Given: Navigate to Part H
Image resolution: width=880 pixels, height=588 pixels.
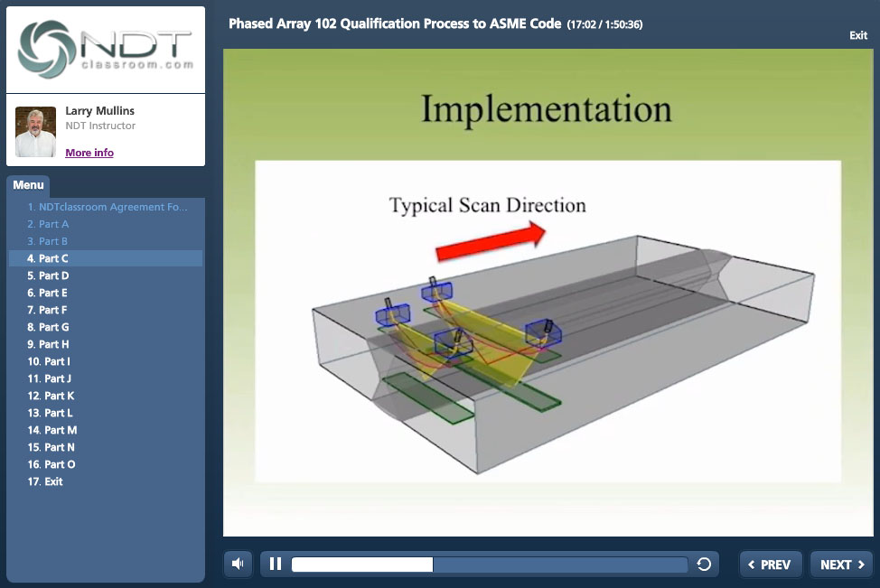Looking at the screenshot, I should 107,344.
